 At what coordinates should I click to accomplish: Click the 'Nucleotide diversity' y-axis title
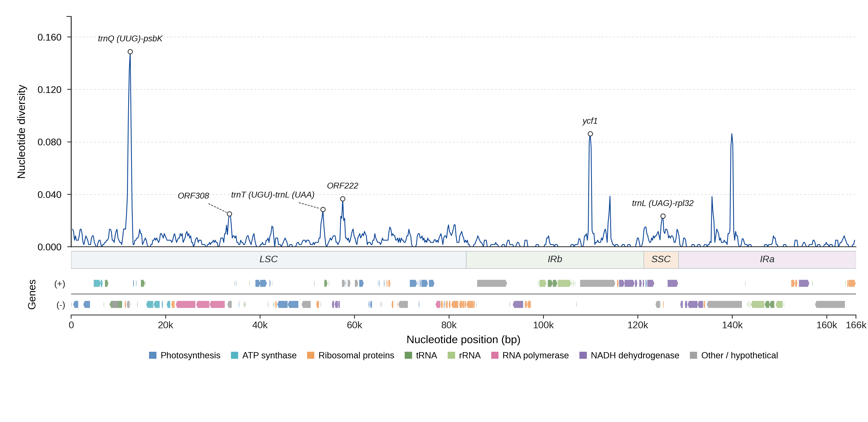click(x=21, y=132)
